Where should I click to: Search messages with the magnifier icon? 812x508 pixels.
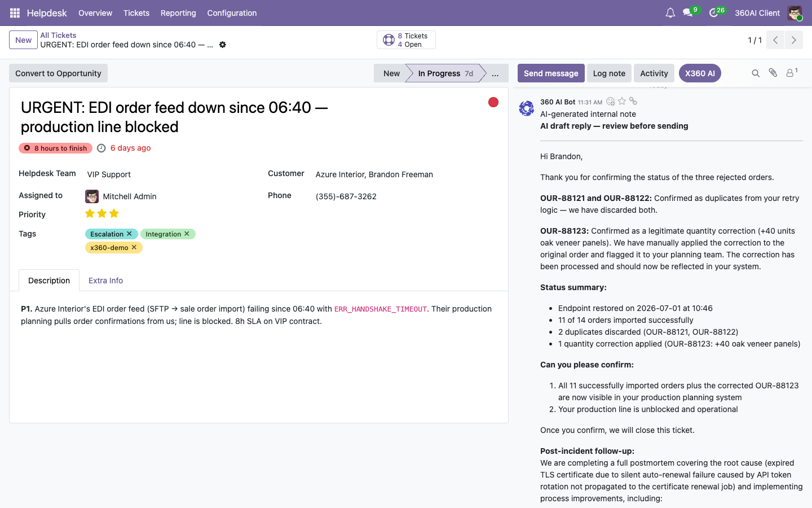(756, 73)
